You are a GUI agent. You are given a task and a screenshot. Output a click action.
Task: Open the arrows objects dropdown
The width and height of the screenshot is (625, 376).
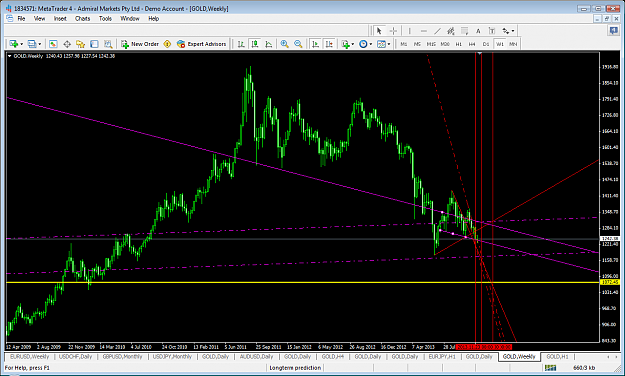click(x=508, y=31)
